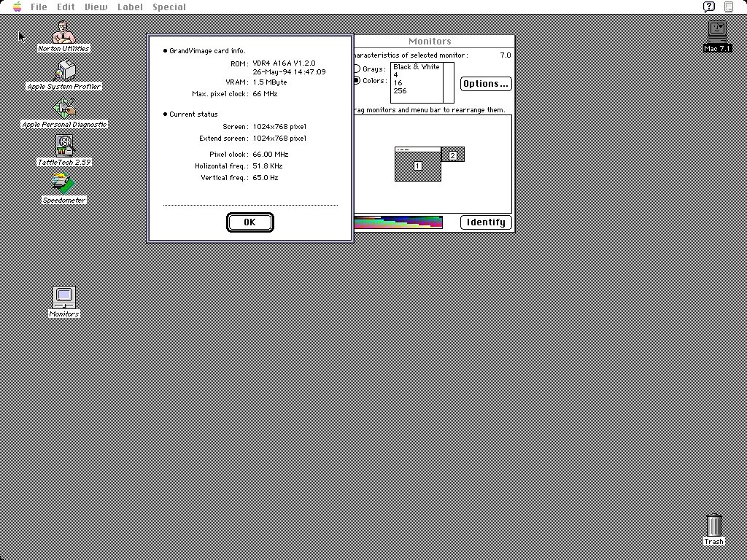Image resolution: width=747 pixels, height=560 pixels.
Task: Click the 7.0 version number in Monitors
Action: click(506, 55)
